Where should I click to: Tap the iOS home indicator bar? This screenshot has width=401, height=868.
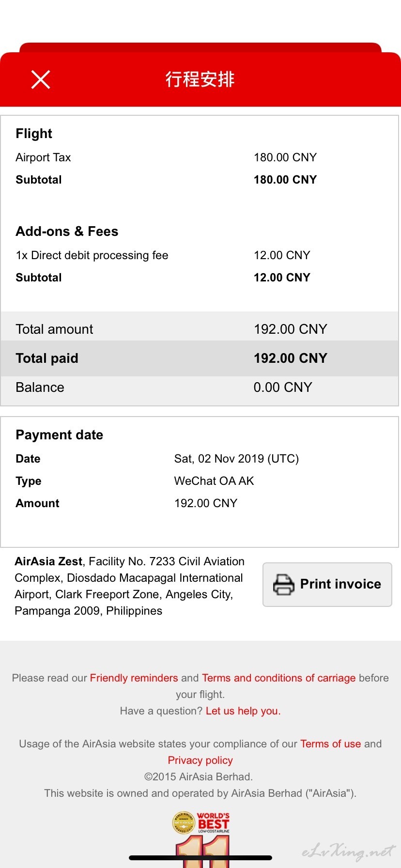click(x=200, y=858)
